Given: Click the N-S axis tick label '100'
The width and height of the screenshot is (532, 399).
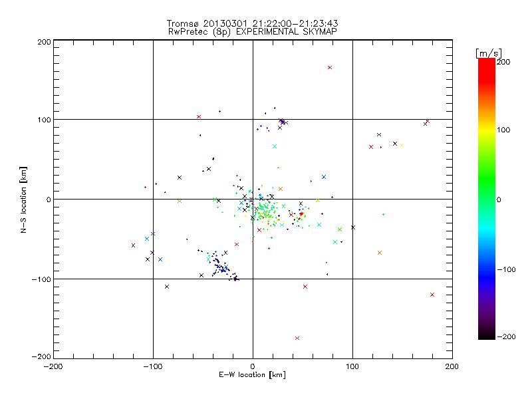Looking at the screenshot, I should [44, 120].
